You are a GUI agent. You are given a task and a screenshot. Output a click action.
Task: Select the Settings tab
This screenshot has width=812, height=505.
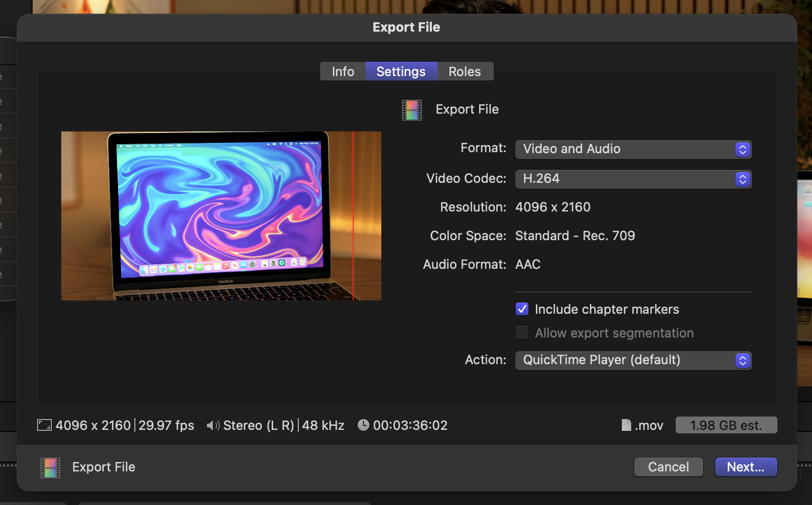pos(401,72)
